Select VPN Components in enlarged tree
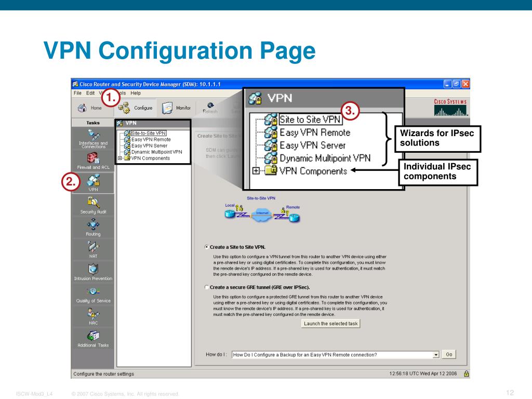 [313, 171]
